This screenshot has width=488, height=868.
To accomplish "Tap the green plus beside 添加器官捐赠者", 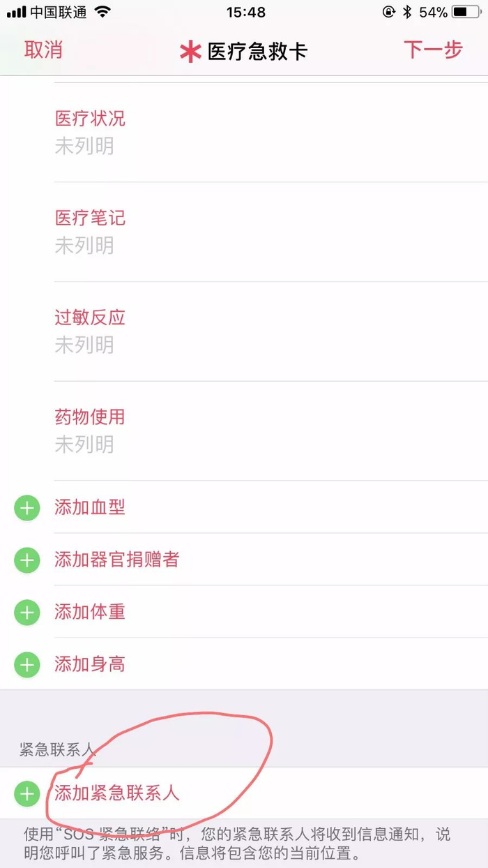I will [x=27, y=560].
